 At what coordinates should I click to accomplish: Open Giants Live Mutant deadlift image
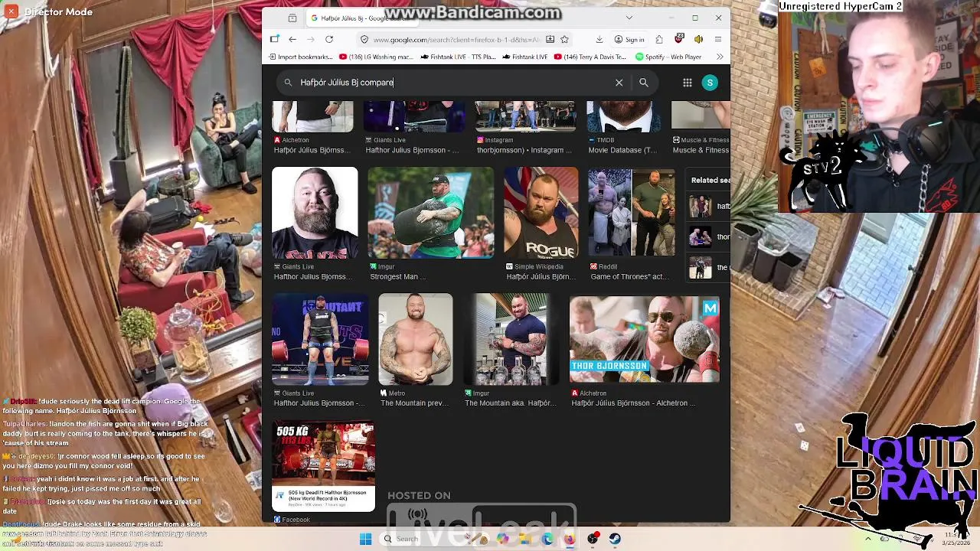coord(320,339)
